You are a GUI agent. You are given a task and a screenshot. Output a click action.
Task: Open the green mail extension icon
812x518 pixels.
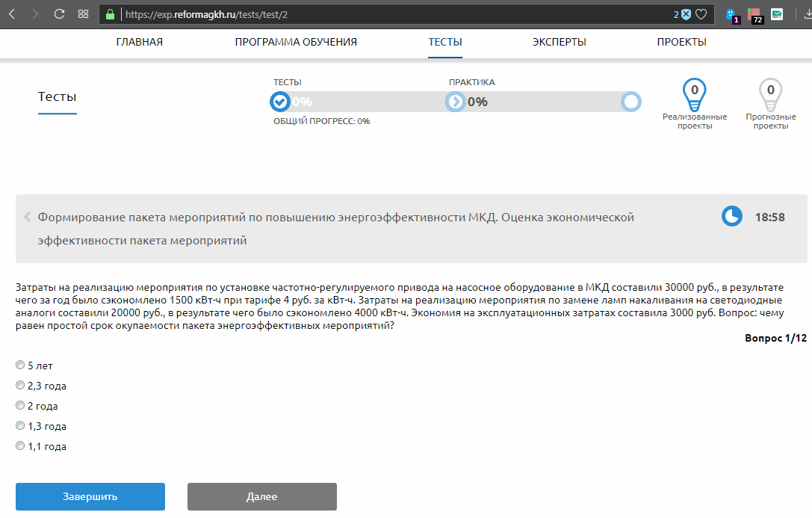tap(778, 14)
